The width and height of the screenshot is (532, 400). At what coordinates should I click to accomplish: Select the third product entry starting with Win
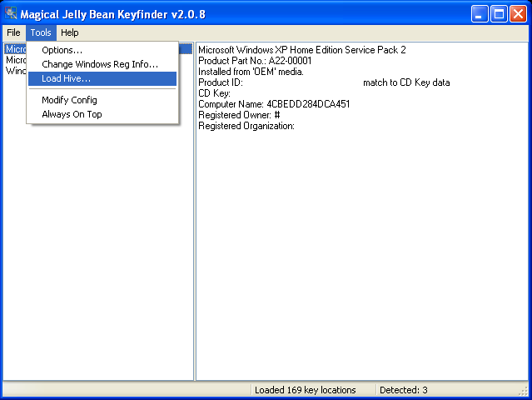coord(15,71)
